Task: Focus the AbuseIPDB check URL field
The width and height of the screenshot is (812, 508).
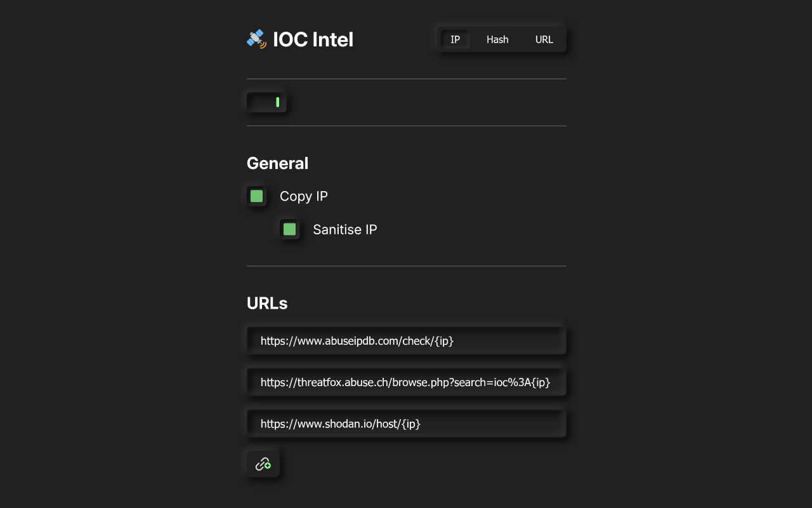Action: pyautogui.click(x=406, y=341)
